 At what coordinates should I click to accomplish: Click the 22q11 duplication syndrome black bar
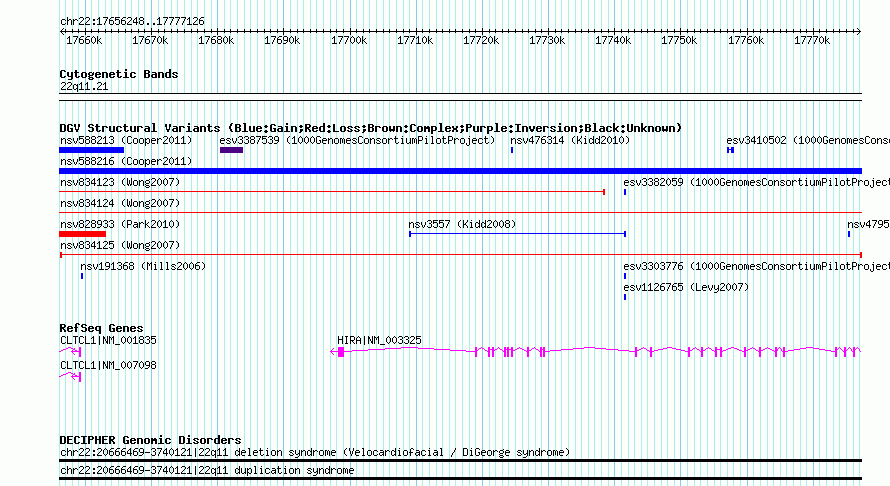click(x=460, y=479)
